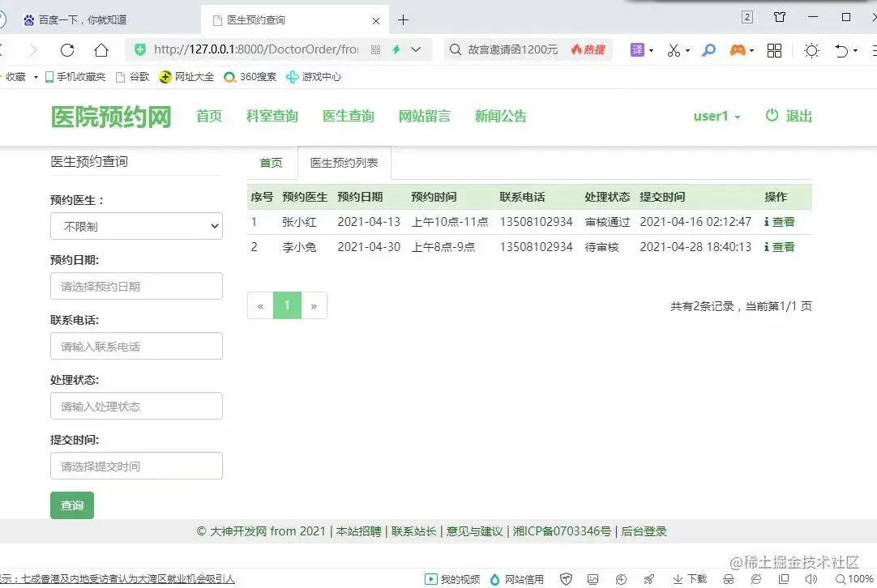
Task: Open 网站信用 in the status bar
Action: [517, 579]
